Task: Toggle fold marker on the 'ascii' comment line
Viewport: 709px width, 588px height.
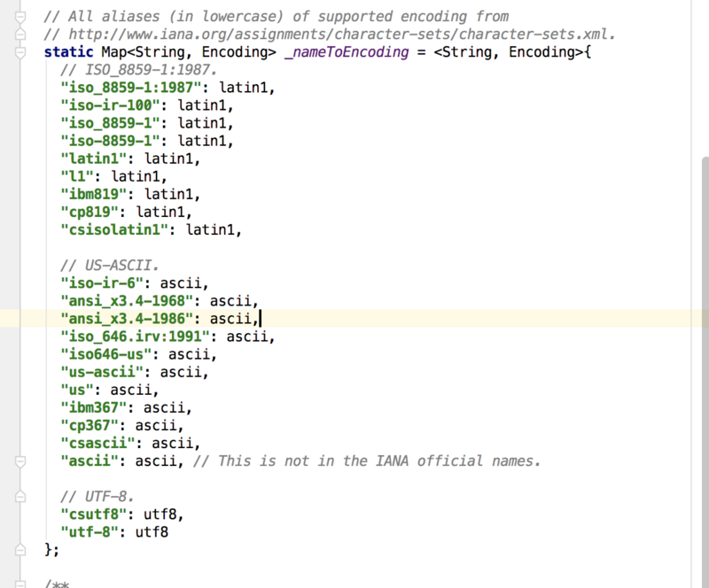Action: (x=20, y=461)
